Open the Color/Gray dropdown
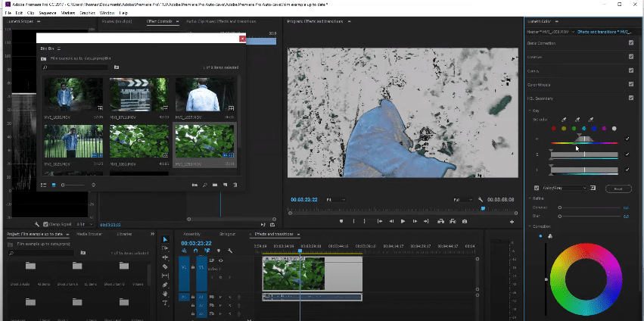Viewport: 644px width, 321px height. pyautogui.click(x=565, y=189)
